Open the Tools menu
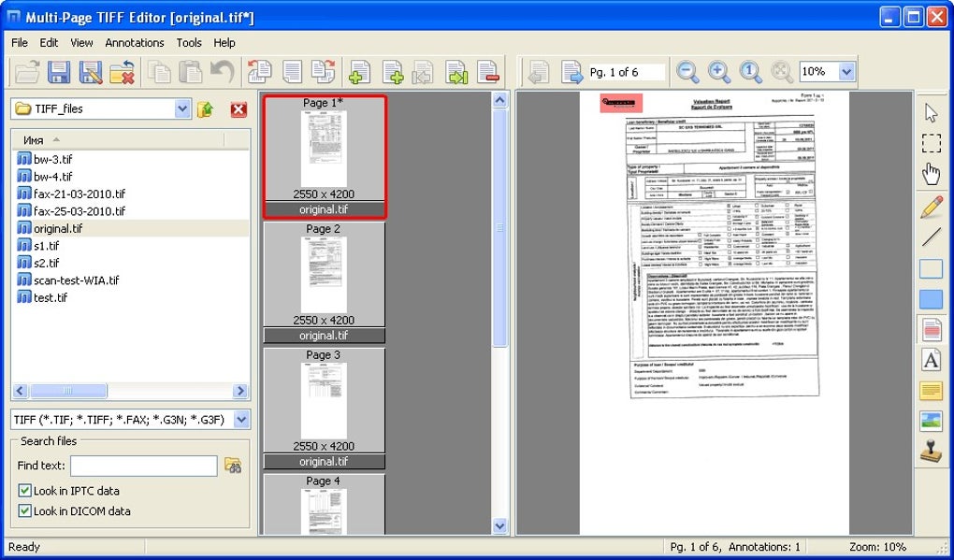This screenshot has height=560, width=954. point(189,43)
